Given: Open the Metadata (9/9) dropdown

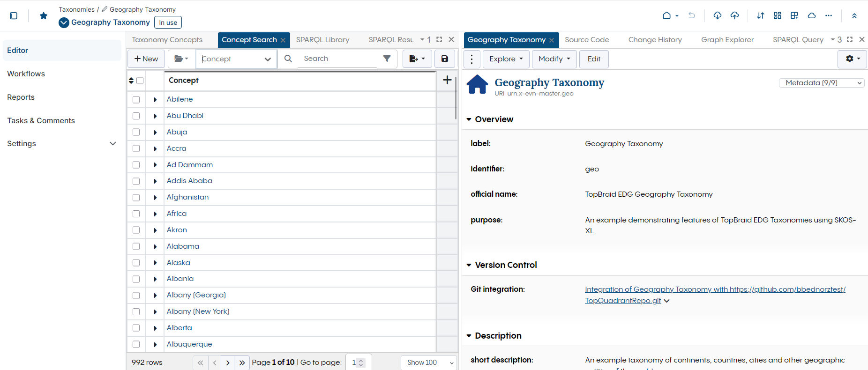Looking at the screenshot, I should [822, 83].
